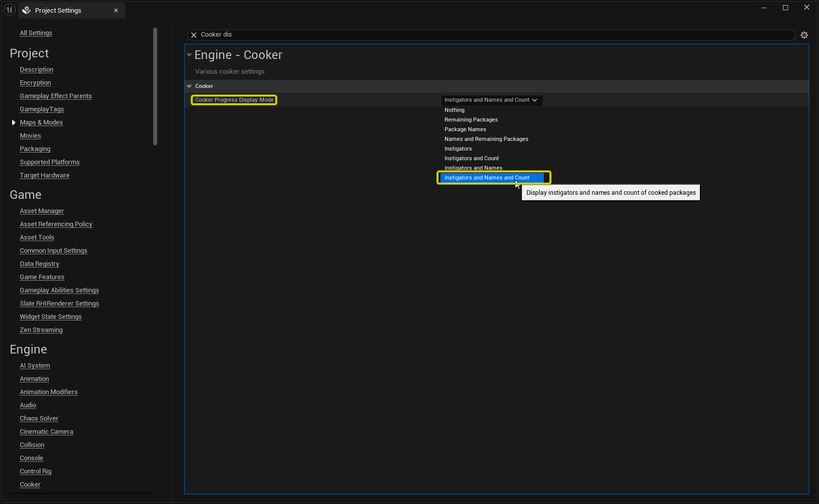Open Asset Manager settings page

click(42, 211)
